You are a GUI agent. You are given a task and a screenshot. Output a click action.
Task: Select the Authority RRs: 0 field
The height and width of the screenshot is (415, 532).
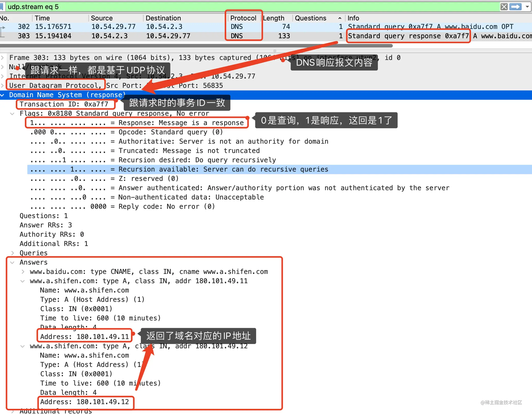tap(52, 234)
